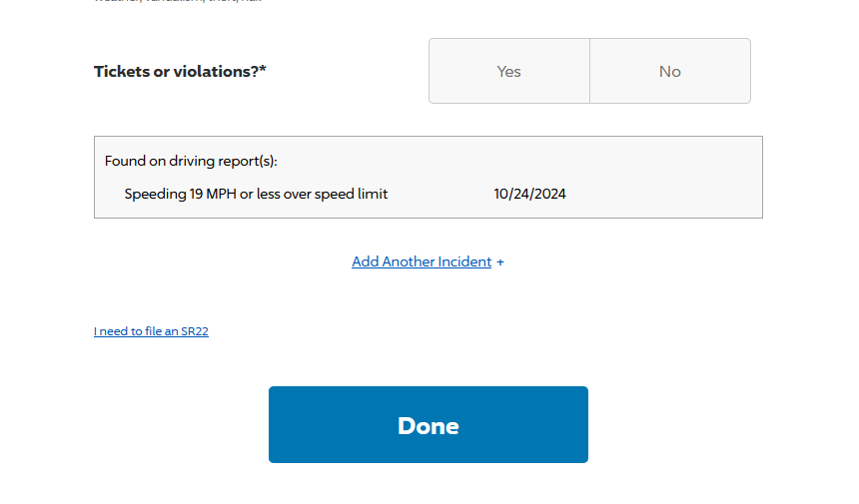
Task: Finish the section with Done
Action: [x=428, y=425]
